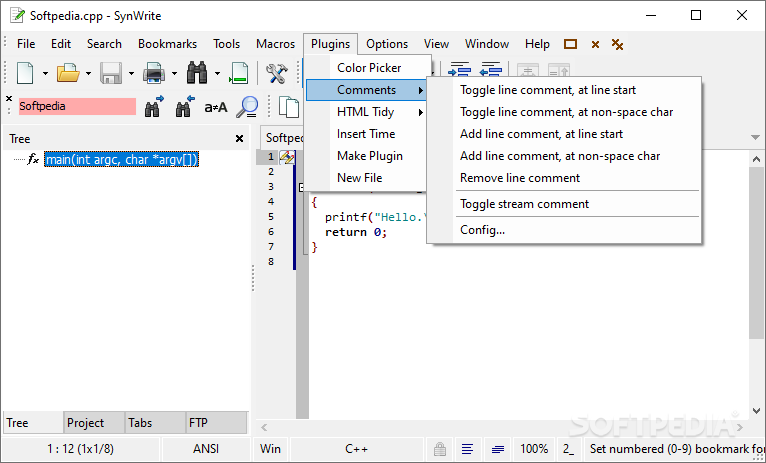Open the Options menu
This screenshot has width=766, height=463.
pos(387,44)
